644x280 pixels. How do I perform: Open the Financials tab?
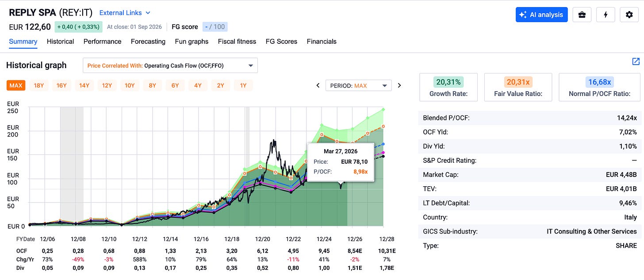(322, 42)
